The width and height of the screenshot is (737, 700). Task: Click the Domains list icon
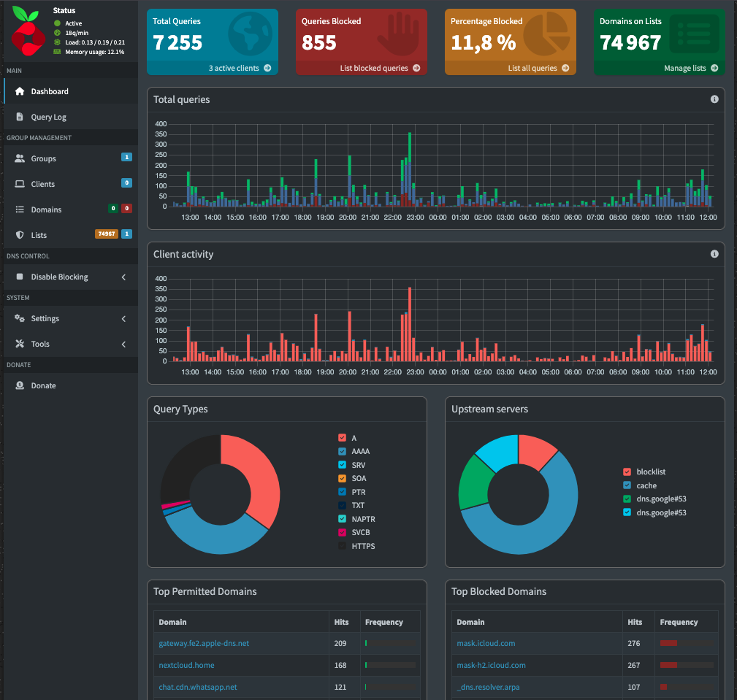(20, 209)
